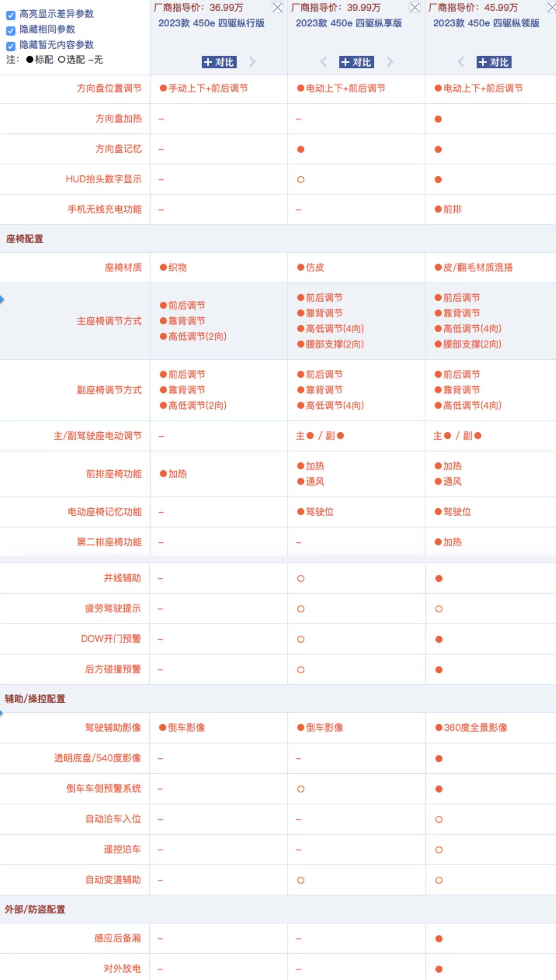The height and width of the screenshot is (980, 556).
Task: Click the 方向盘加热 parameter label
Action: pyautogui.click(x=119, y=119)
